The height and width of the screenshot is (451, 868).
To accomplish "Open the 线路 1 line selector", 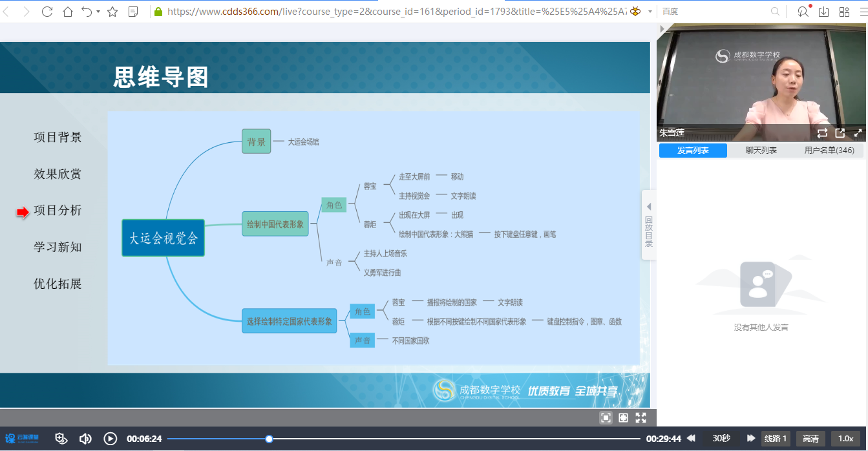I will (776, 439).
